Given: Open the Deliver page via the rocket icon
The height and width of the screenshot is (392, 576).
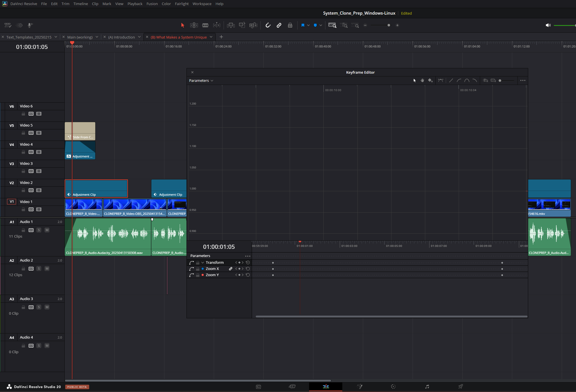Looking at the screenshot, I should (461, 387).
